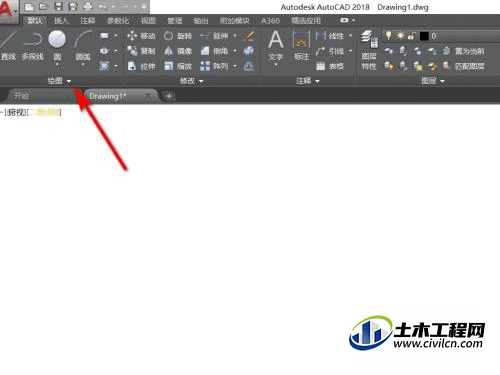Select the 多段线 (Polyline) tool
Screen dimensions: 500x375
[32, 46]
